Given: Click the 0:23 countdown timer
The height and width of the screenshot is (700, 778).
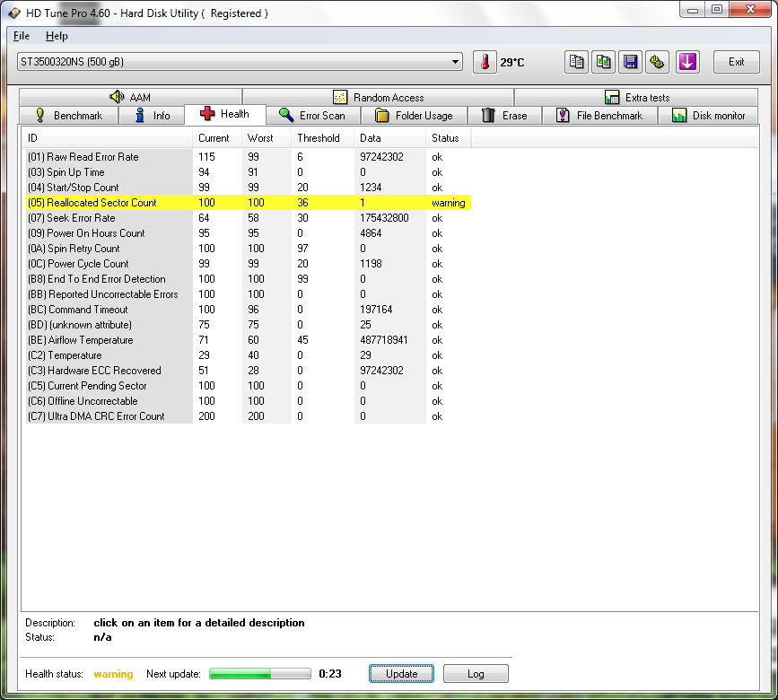Looking at the screenshot, I should (330, 674).
